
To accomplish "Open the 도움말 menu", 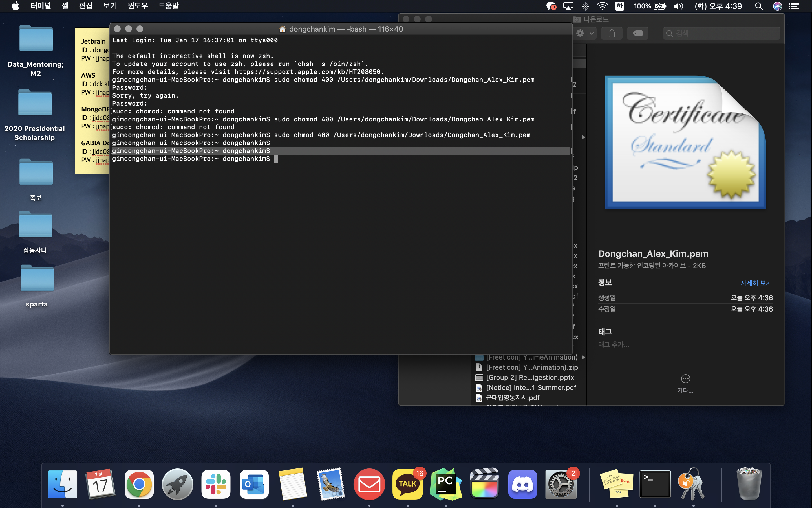I will [169, 6].
